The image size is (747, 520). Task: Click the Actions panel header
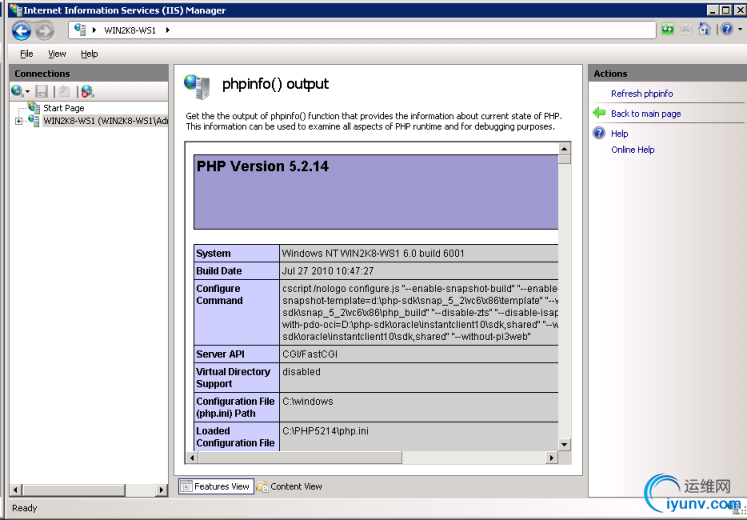pyautogui.click(x=667, y=73)
